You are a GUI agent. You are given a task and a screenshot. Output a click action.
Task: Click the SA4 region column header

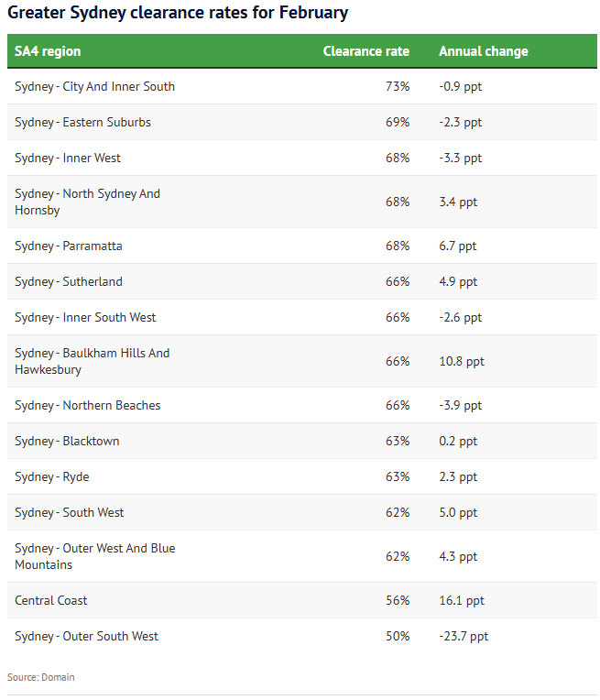(x=48, y=51)
